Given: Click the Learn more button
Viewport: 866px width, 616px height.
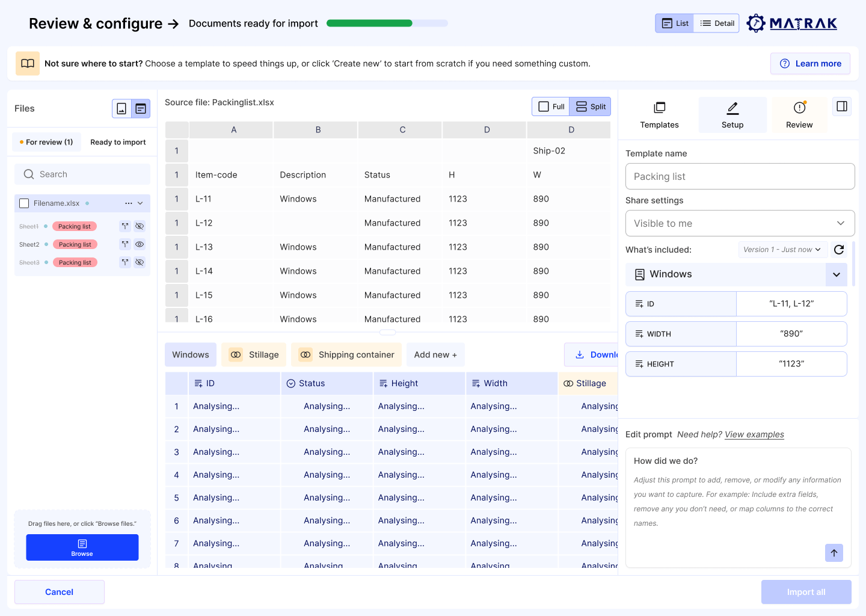Looking at the screenshot, I should 810,64.
